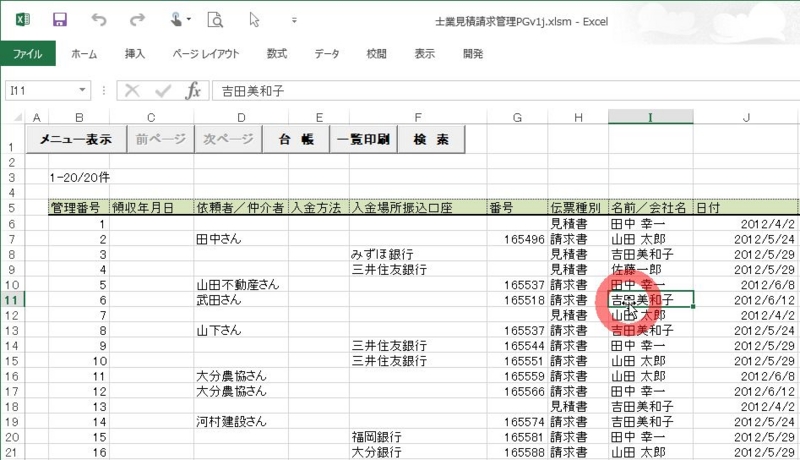Select the cell with number 165574

pos(517,422)
